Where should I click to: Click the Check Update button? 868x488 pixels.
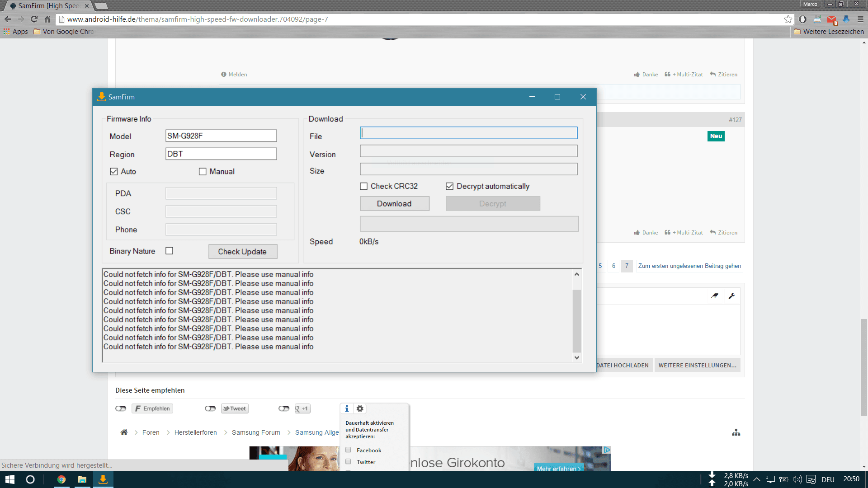(x=243, y=252)
